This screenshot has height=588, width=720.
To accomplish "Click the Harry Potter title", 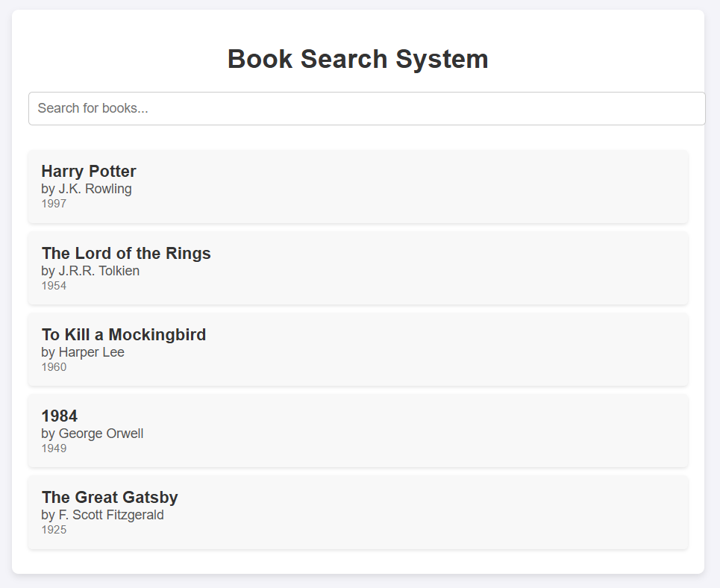I will (89, 171).
